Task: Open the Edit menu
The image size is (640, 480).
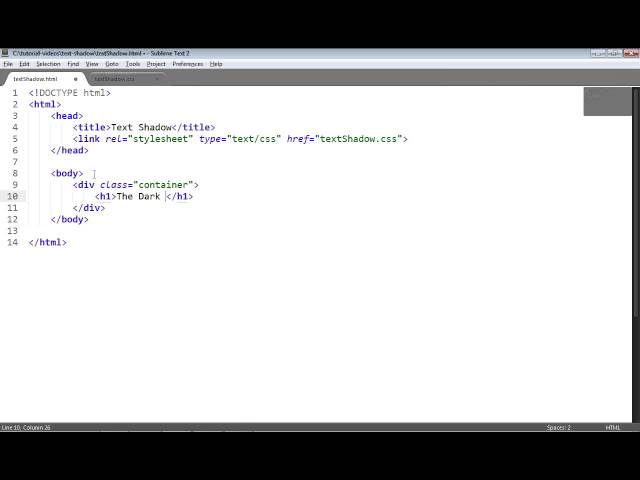Action: [24, 64]
